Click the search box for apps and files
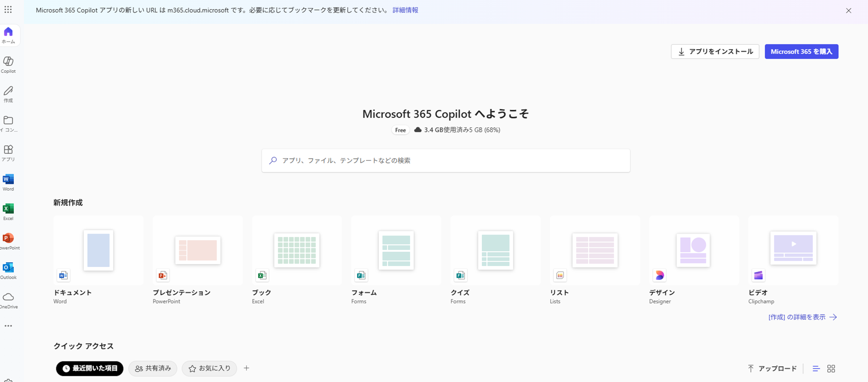The width and height of the screenshot is (868, 382). point(446,161)
